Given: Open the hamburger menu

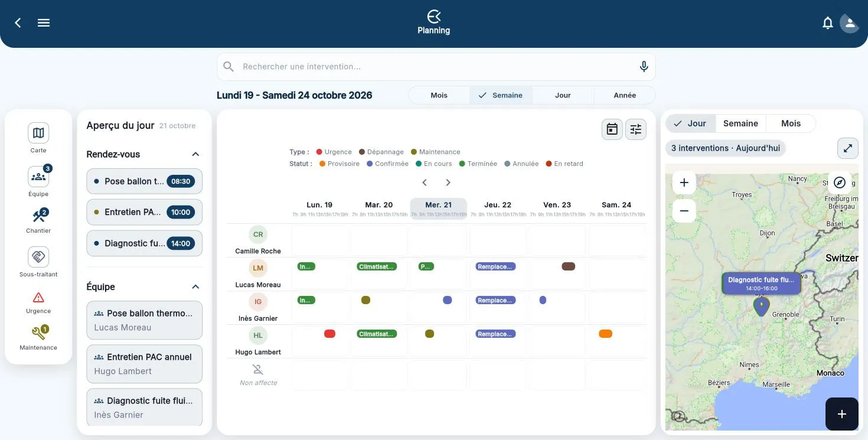Looking at the screenshot, I should tap(44, 22).
